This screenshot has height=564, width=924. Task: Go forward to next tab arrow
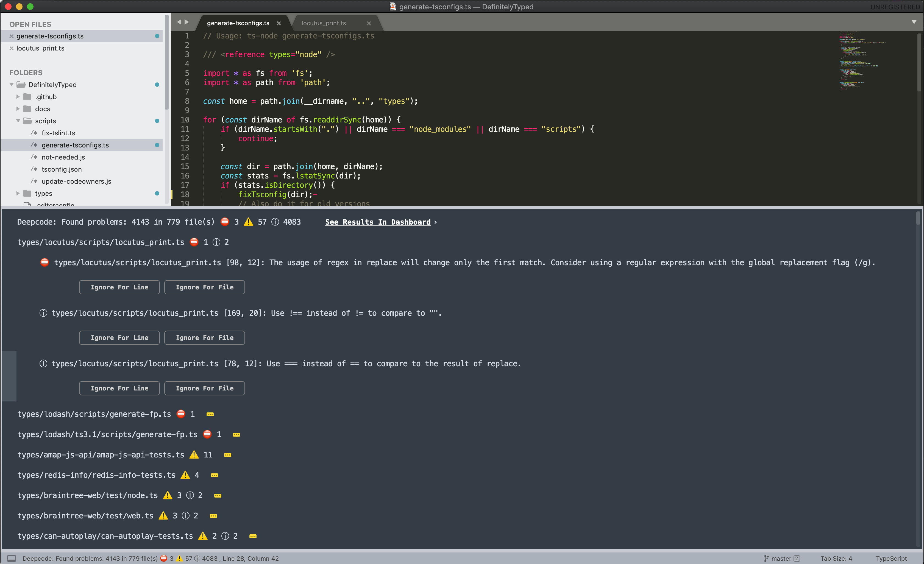[x=187, y=22]
